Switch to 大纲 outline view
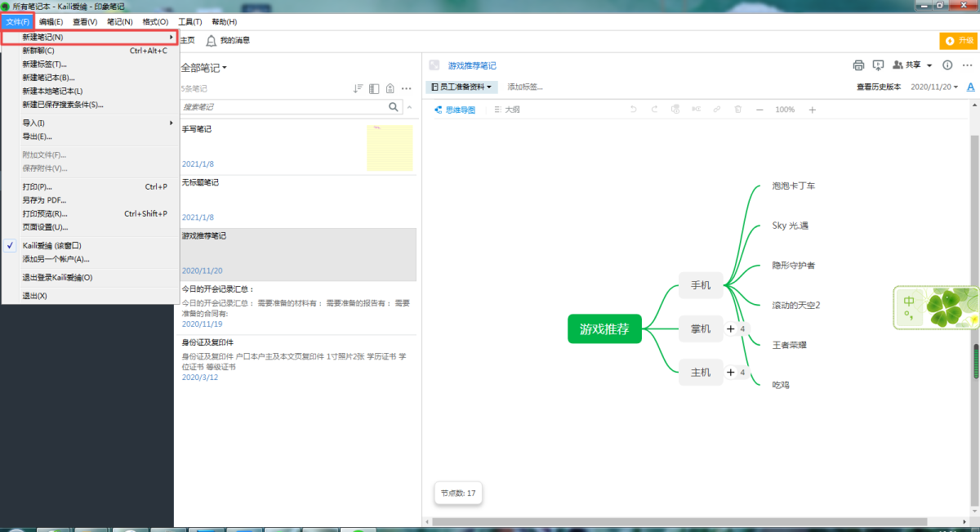980x532 pixels. [506, 110]
